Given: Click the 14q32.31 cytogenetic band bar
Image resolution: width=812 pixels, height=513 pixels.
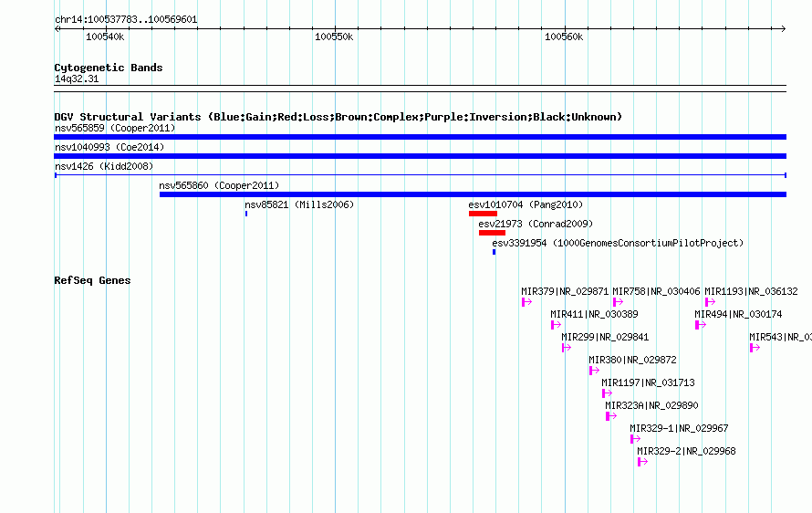Looking at the screenshot, I should coord(420,89).
